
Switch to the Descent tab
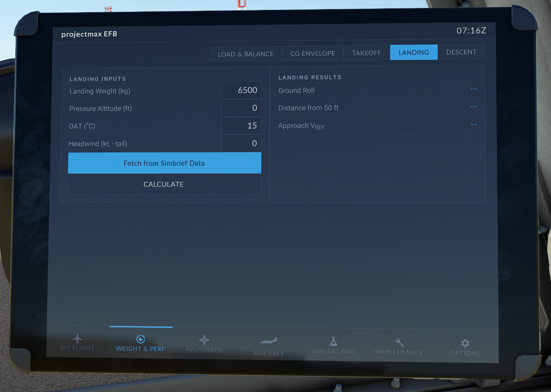(461, 52)
